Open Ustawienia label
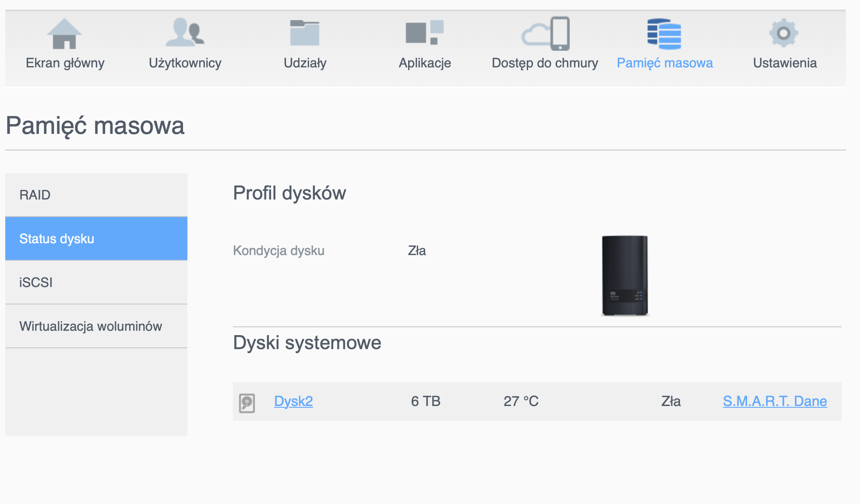860x504 pixels. [785, 63]
